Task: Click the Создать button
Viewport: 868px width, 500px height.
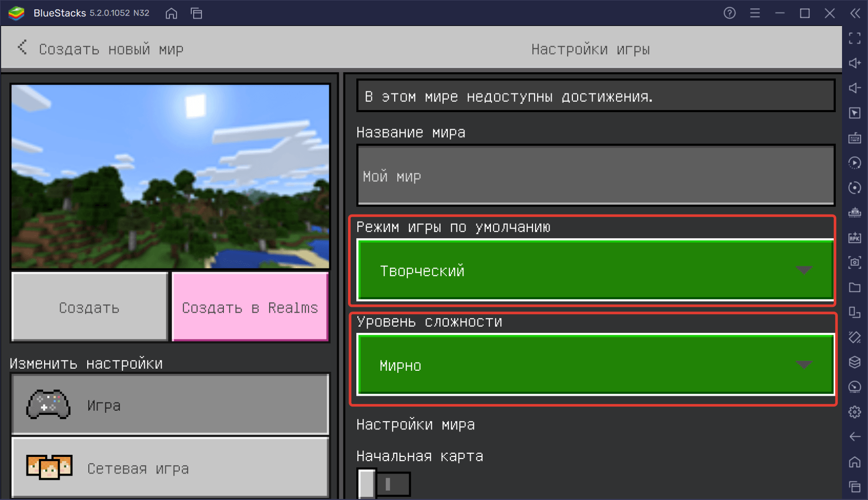Action: click(x=90, y=307)
